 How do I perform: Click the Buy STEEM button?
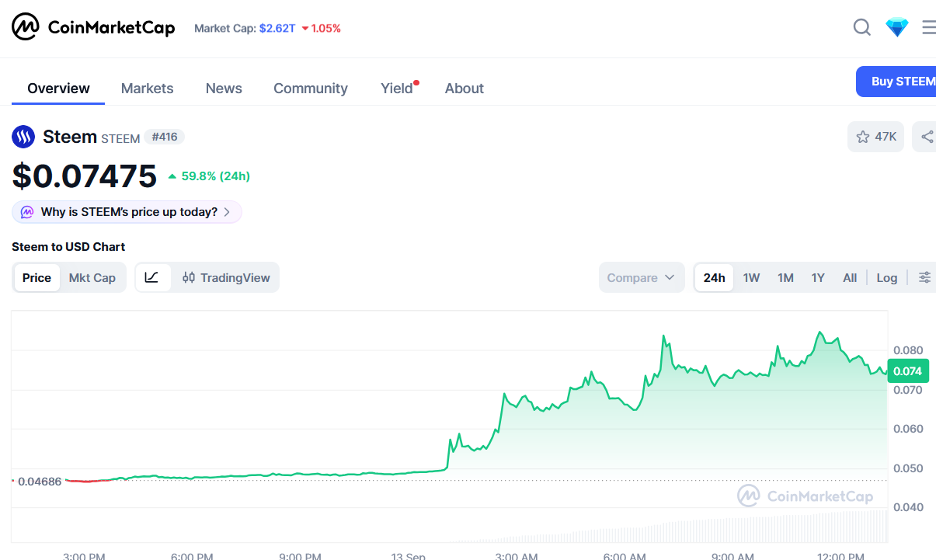click(x=896, y=82)
